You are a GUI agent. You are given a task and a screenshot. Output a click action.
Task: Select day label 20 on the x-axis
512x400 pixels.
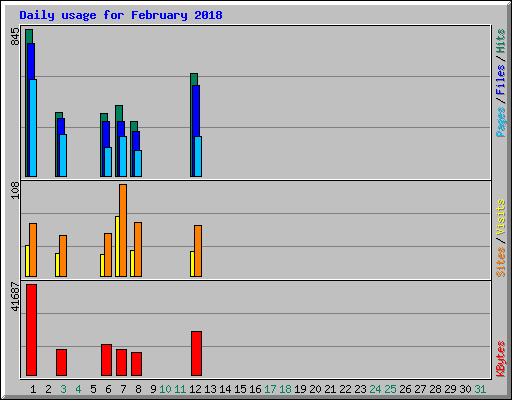pyautogui.click(x=315, y=389)
